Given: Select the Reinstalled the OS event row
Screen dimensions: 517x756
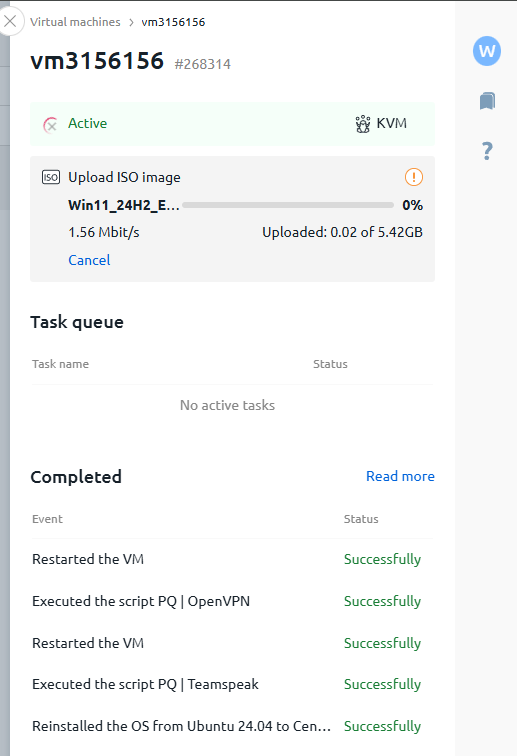Looking at the screenshot, I should point(232,726).
